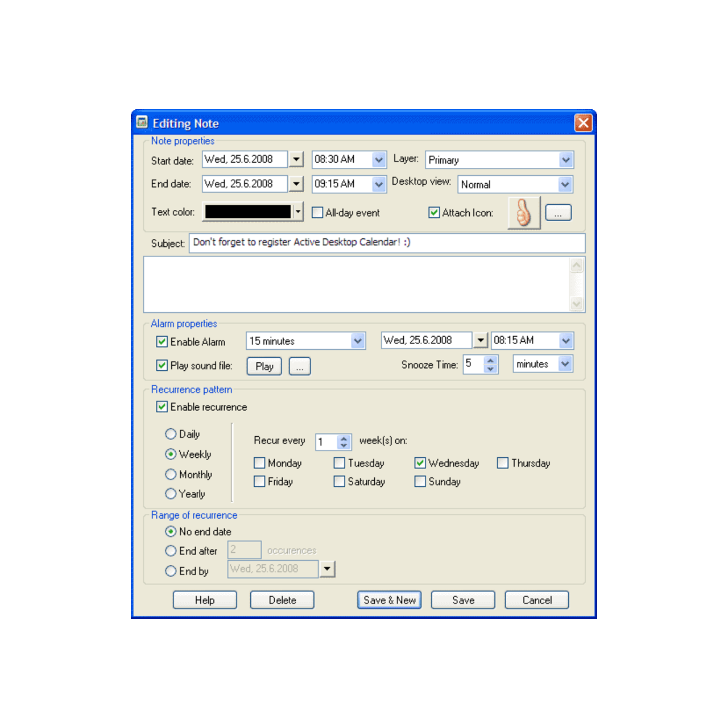Screen dimensions: 728x728
Task: Uncheck the Attach Icon checkbox
Action: tap(434, 213)
